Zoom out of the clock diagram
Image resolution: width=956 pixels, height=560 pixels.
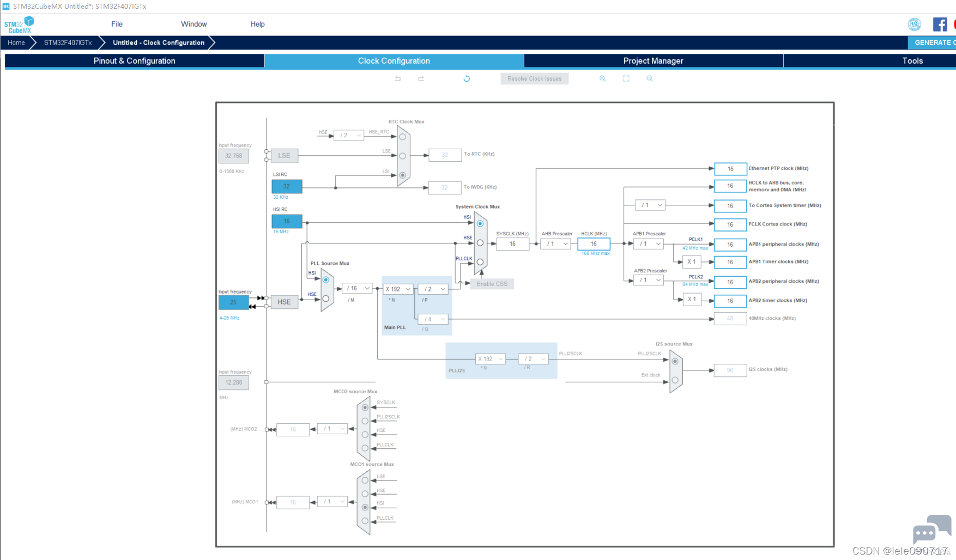650,78
